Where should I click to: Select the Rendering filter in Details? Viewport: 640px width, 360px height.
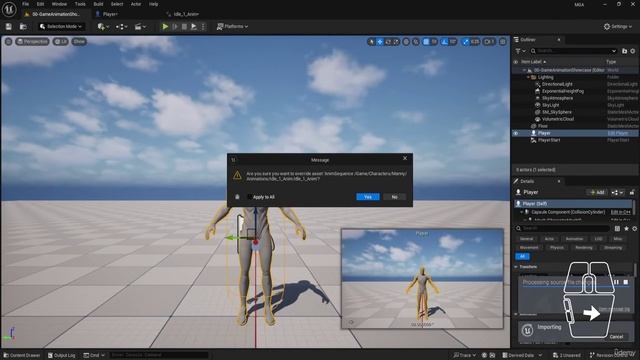(584, 247)
